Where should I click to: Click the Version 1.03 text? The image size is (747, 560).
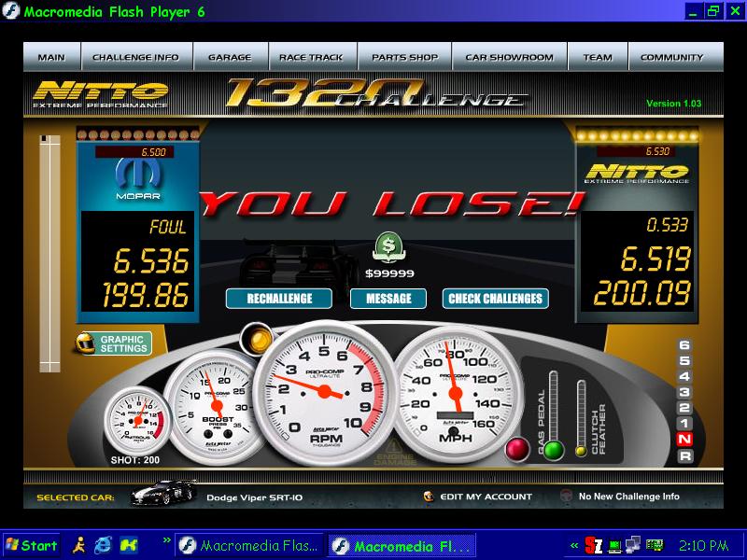coord(673,104)
